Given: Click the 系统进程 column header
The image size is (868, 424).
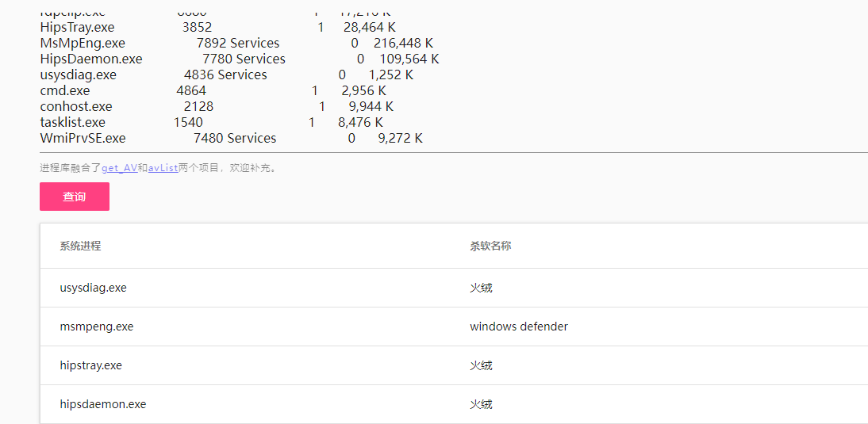Looking at the screenshot, I should pyautogui.click(x=80, y=246).
